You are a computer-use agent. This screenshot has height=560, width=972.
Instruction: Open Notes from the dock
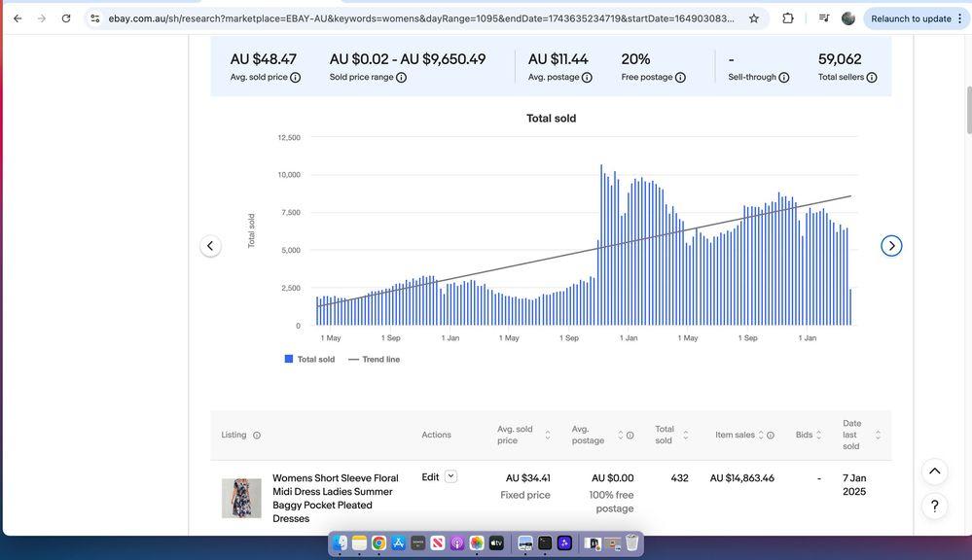[x=360, y=543]
